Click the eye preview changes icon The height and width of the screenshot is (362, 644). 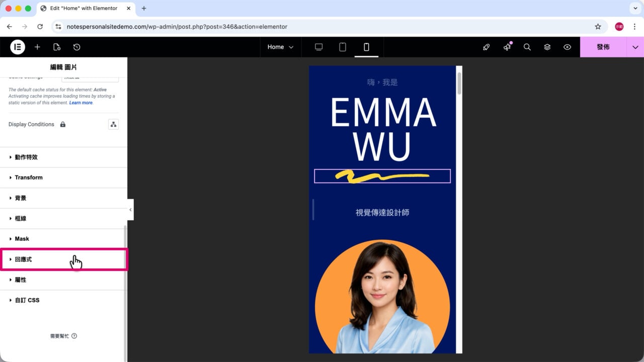[567, 47]
